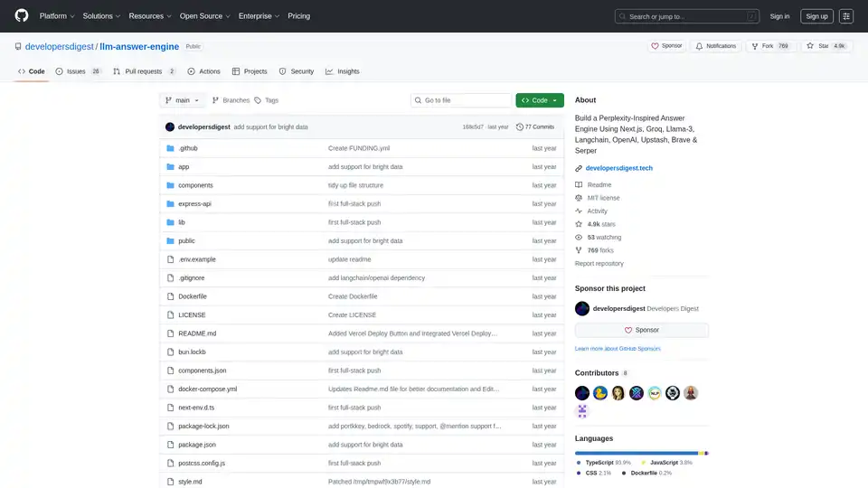Screen dimensions: 868x488
Task: Click the Star icon button
Action: [x=811, y=45]
